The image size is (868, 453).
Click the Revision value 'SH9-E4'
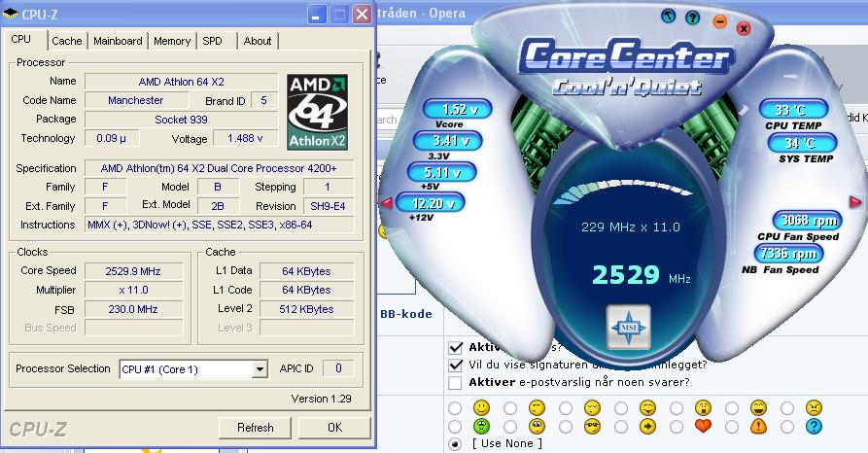click(328, 206)
